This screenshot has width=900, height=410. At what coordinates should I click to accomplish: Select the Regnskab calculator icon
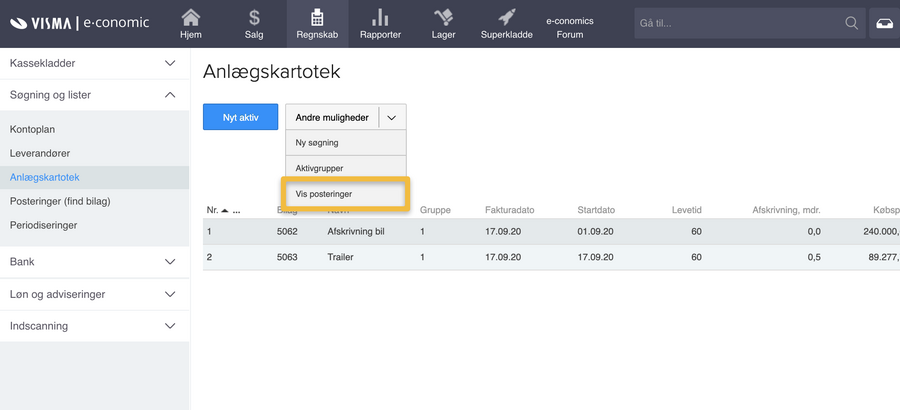(317, 17)
